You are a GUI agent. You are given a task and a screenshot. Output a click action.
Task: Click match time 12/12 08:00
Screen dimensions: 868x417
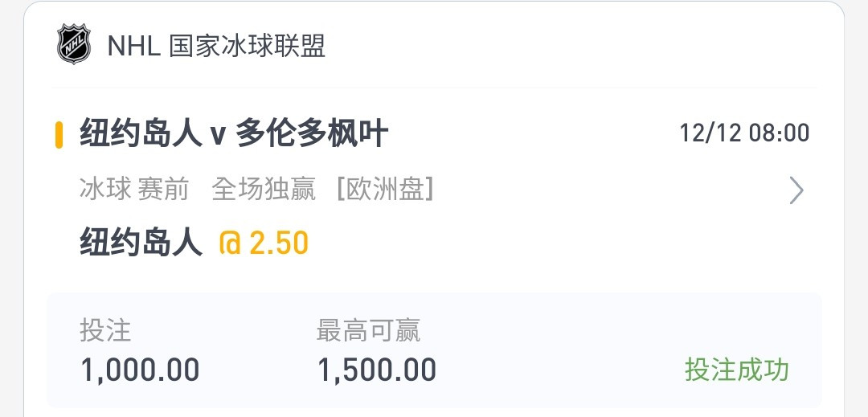coord(744,133)
